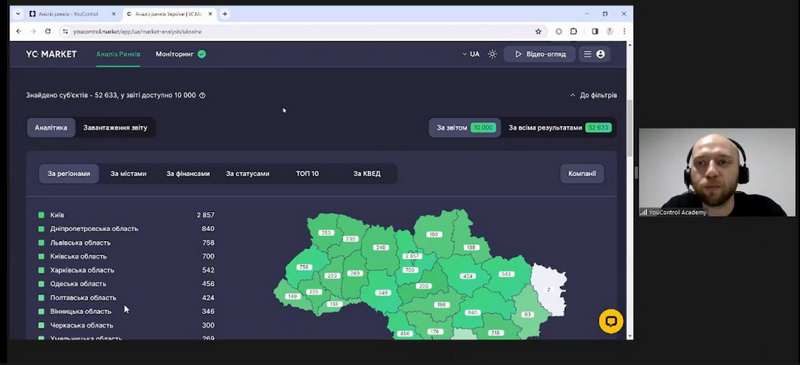Open the Моніторинг navigation tab
800x365 pixels.
coord(174,54)
